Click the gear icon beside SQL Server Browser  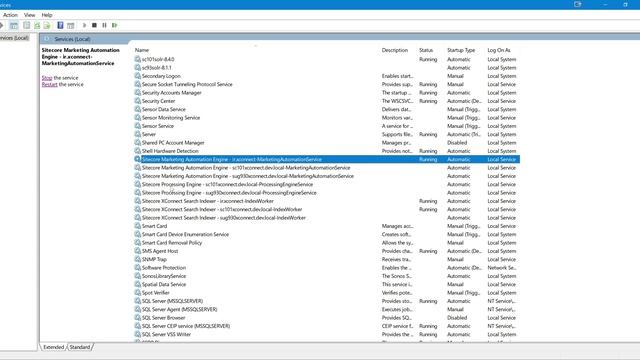(138, 318)
